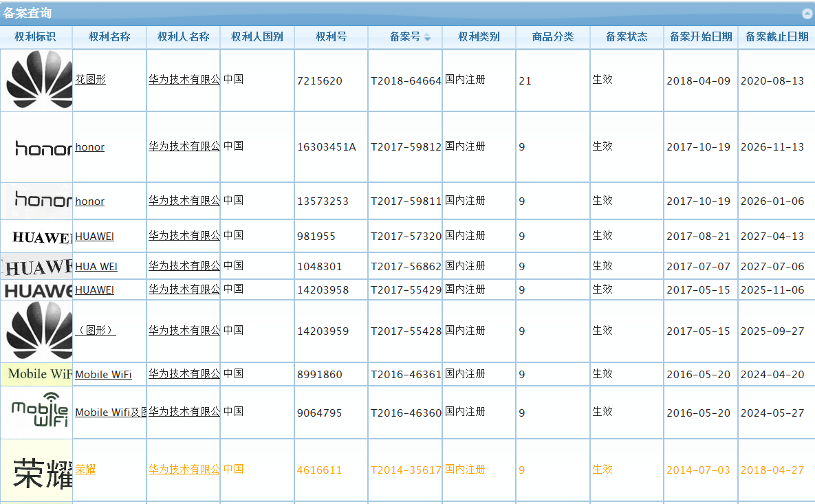Collapse the 备案查询 panel with the top-right arrow
Viewport: 815px width, 504px height.
(x=806, y=12)
